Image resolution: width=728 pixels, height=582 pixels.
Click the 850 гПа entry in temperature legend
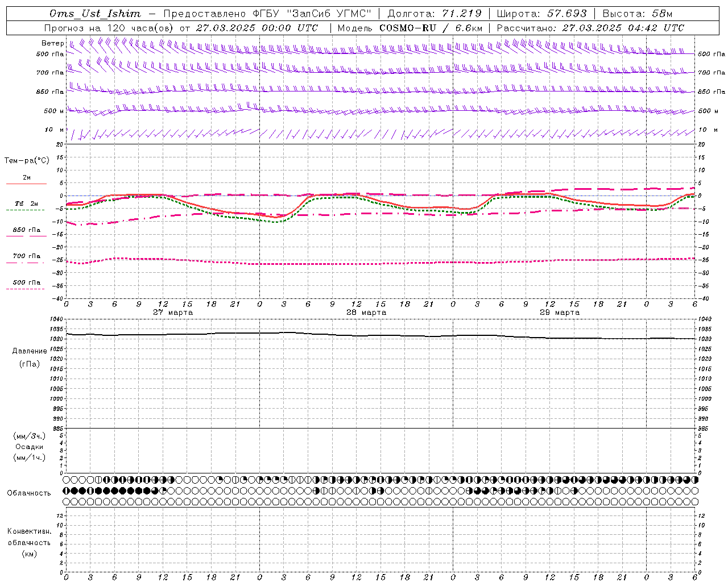[x=27, y=230]
